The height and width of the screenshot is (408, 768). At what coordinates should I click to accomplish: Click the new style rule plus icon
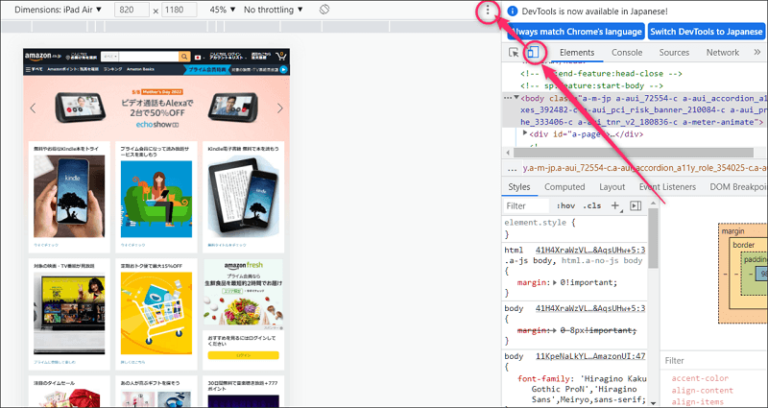click(616, 205)
